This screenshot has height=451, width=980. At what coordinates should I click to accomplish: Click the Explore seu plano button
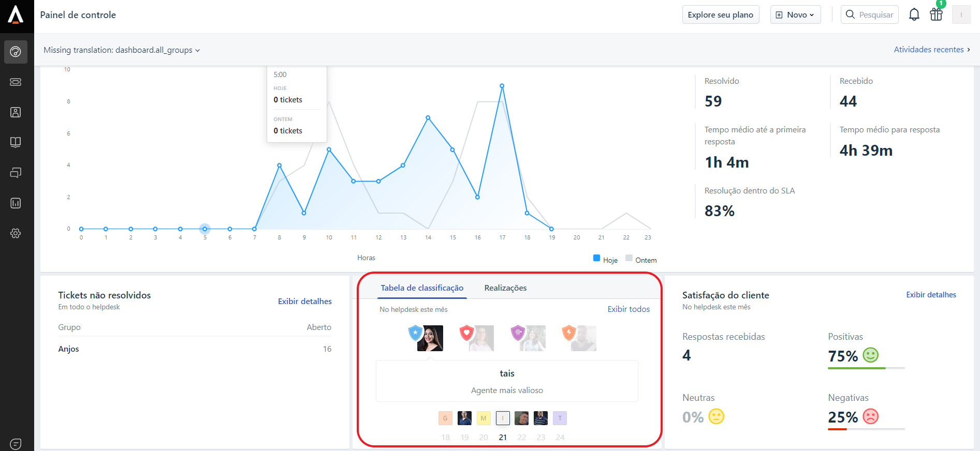[720, 15]
